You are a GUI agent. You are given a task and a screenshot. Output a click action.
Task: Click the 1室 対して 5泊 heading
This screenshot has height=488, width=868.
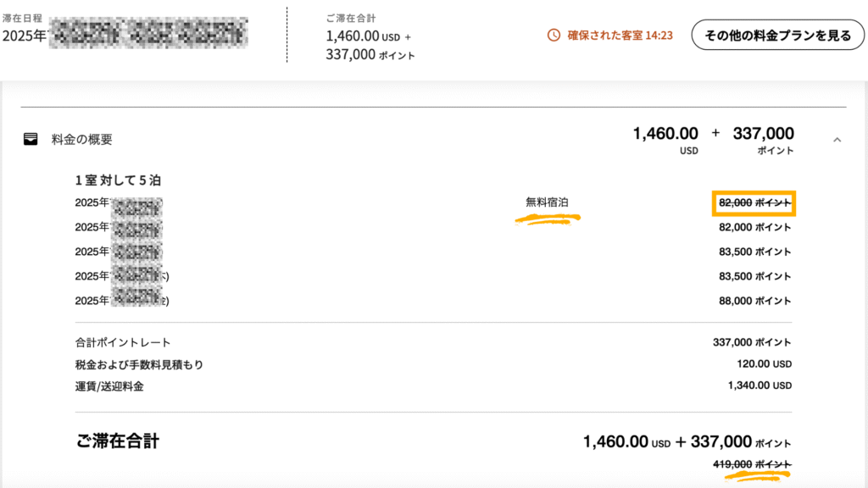tap(118, 180)
